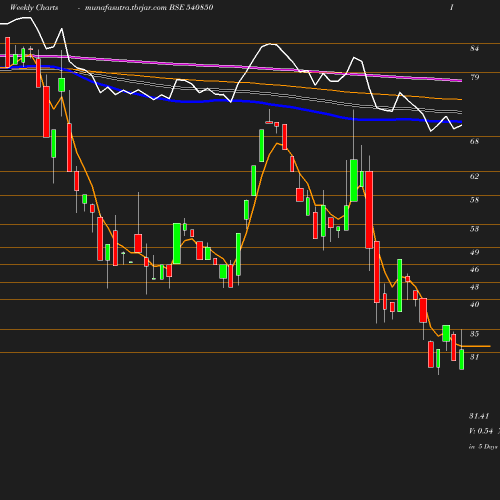Image resolution: width=500 pixels, height=500 pixels.
Task: Click the "in 5 Days" text
Action: coord(483,447)
